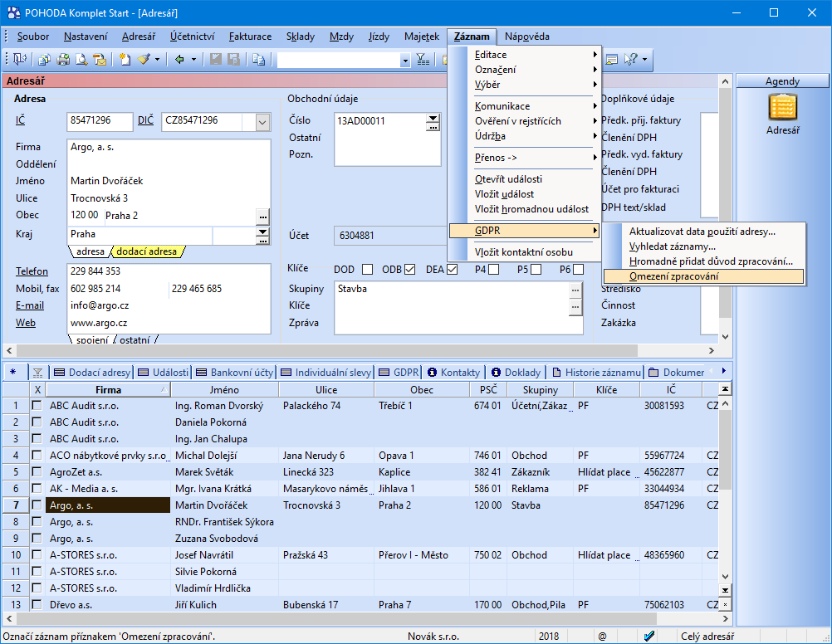Open the back arrow history dropdown
The height and width of the screenshot is (644, 832).
click(x=193, y=60)
